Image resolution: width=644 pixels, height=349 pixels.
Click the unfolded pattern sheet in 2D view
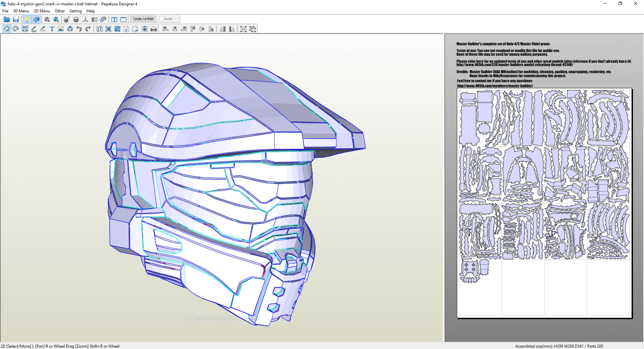(544, 203)
